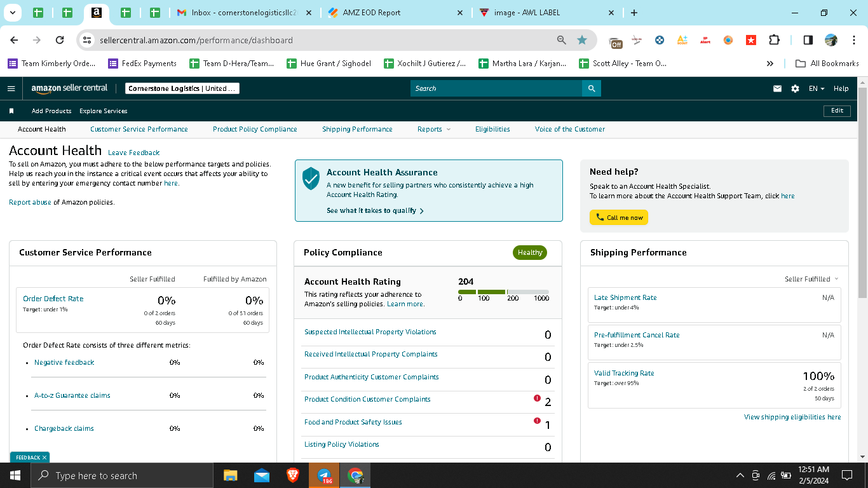The height and width of the screenshot is (488, 868).
Task: Open the All Bookmarks folder
Action: [827, 64]
